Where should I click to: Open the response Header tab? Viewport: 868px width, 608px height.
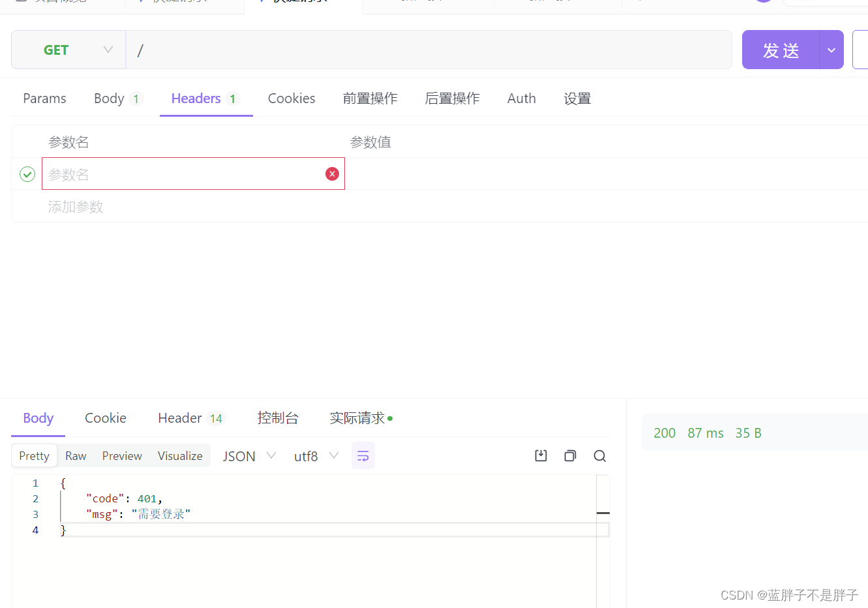[x=191, y=418]
